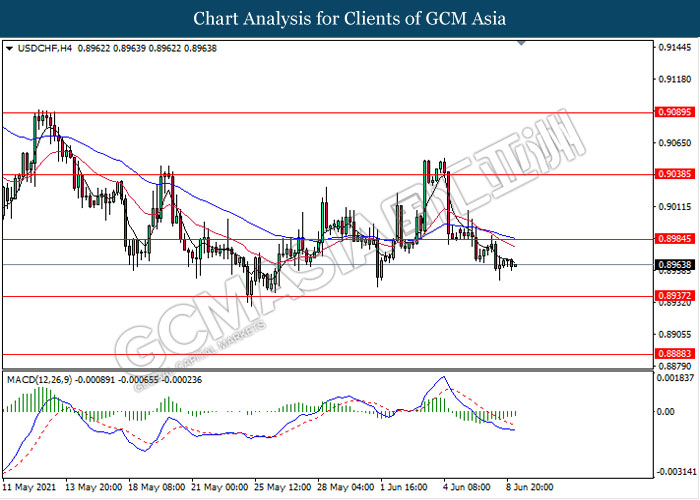
Task: Click the 0.91445 price axis value
Action: [x=675, y=47]
